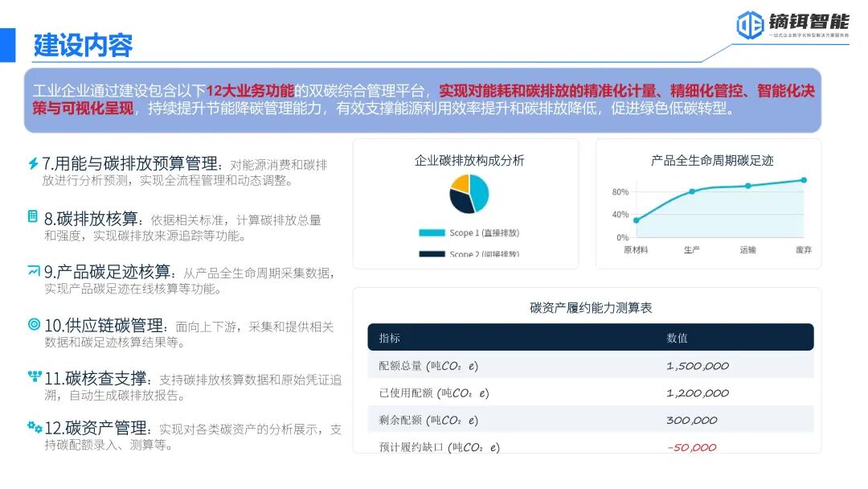Click the lightning bolt icon beside item 7
This screenshot has width=868, height=489.
(x=33, y=163)
